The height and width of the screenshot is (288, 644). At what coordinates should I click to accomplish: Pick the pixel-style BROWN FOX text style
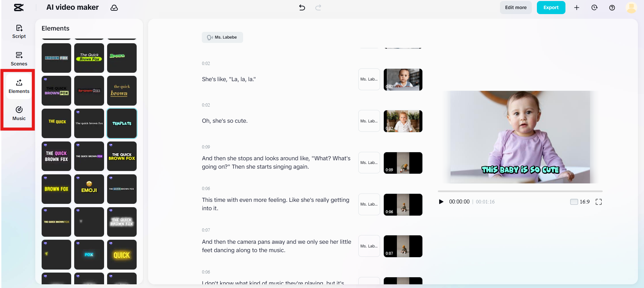(56, 58)
